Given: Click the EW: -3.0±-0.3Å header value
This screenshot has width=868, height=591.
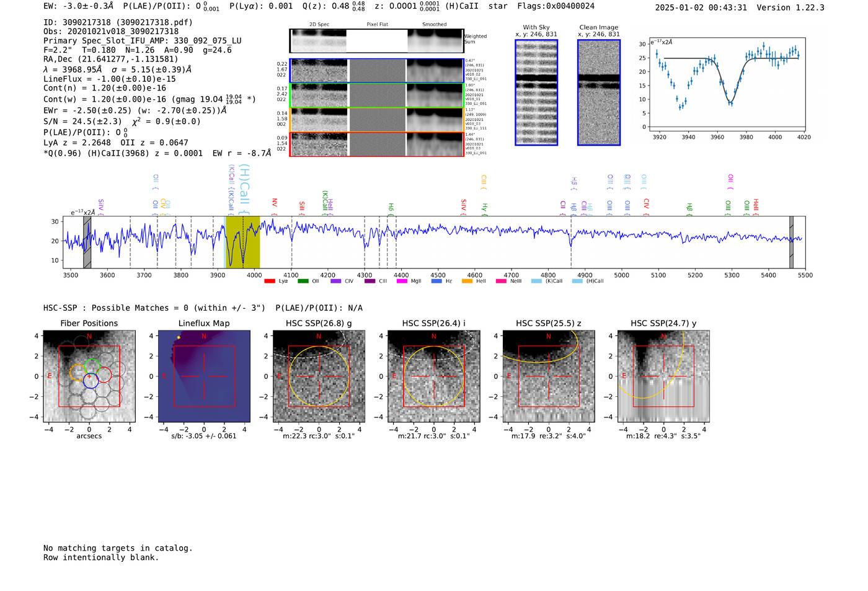Looking at the screenshot, I should pos(79,6).
